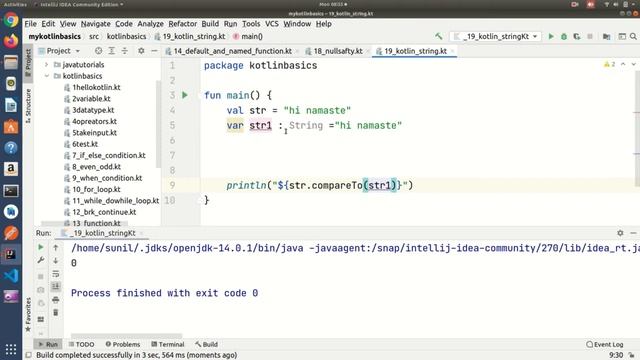The width and height of the screenshot is (640, 360).
Task: Open Run panel settings gear
Action: click(620, 233)
